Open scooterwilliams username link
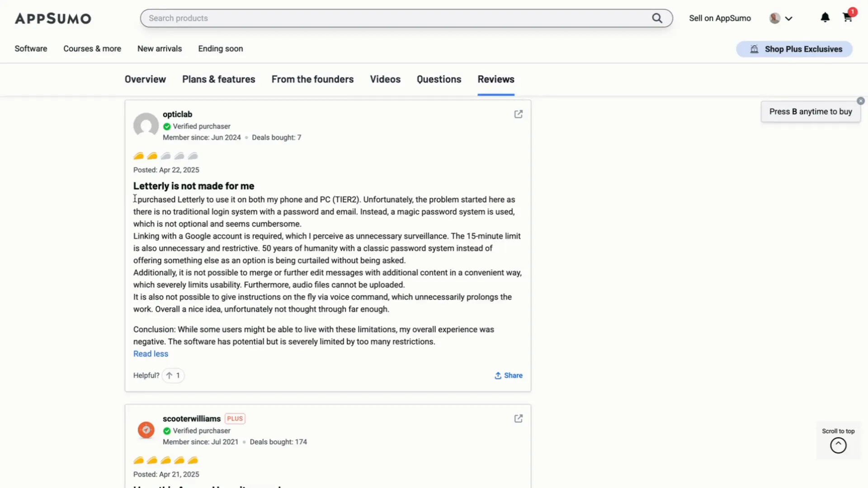This screenshot has height=488, width=868. coord(192,419)
